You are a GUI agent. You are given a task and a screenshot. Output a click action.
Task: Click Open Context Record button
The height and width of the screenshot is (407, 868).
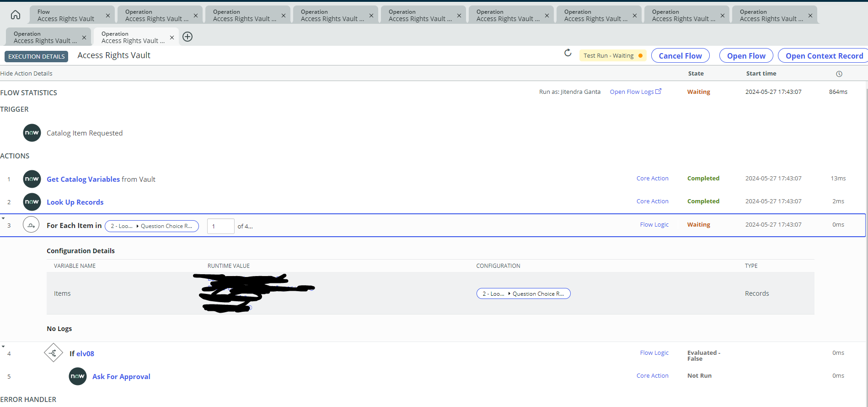coord(824,55)
